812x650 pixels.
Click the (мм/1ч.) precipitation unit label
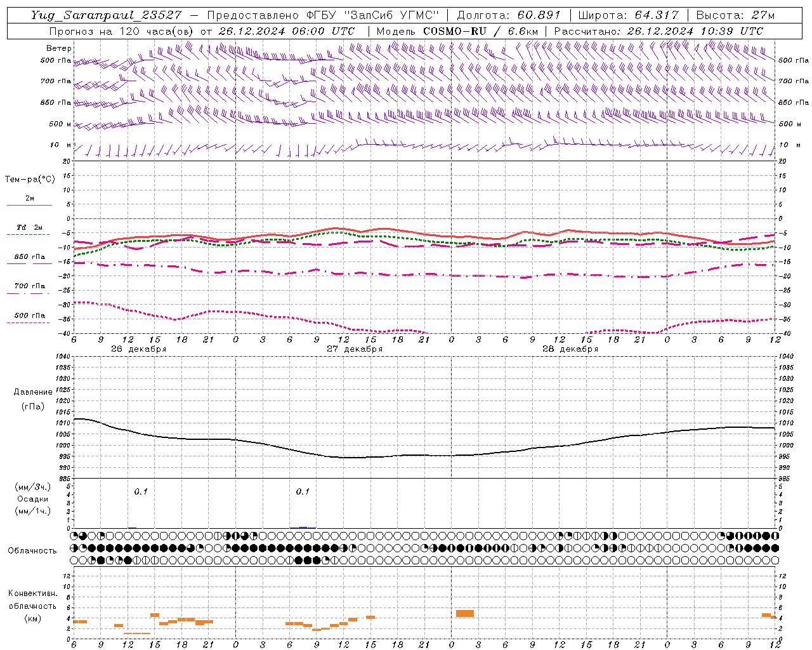coord(33,511)
